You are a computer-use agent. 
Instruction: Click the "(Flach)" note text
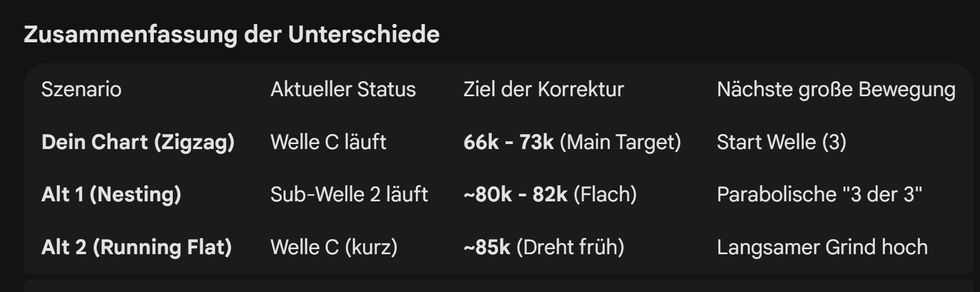[605, 195]
